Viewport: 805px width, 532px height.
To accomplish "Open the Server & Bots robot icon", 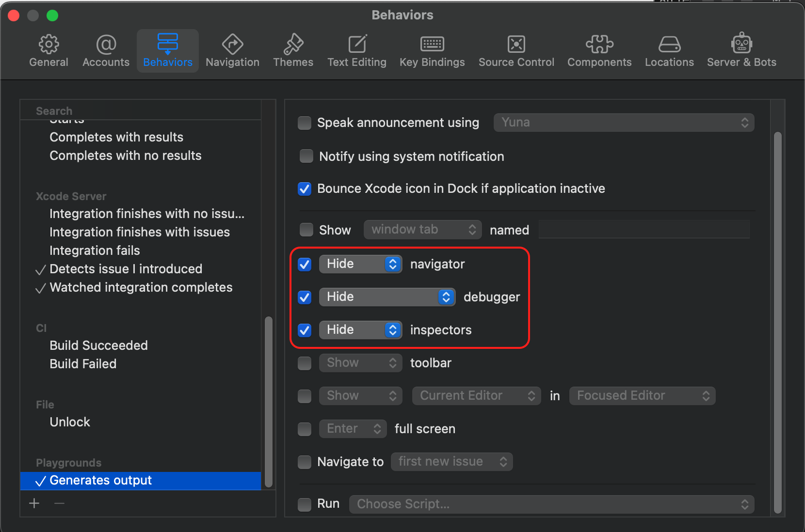I will coord(741,43).
